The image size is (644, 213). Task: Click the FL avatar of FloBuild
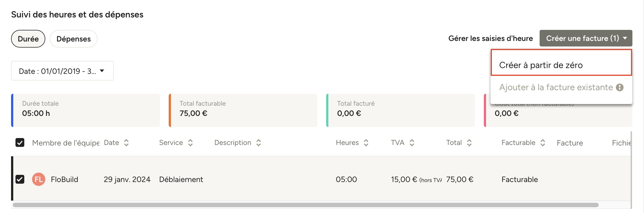click(39, 179)
